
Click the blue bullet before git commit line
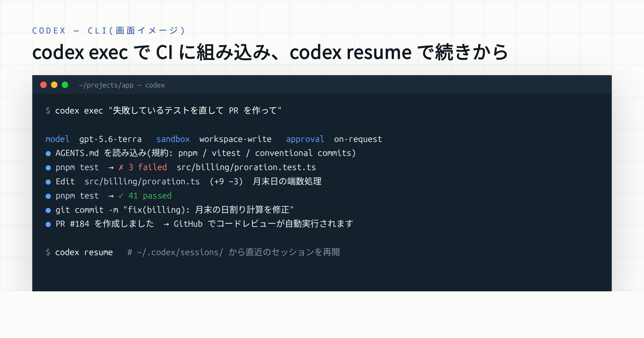tap(48, 210)
